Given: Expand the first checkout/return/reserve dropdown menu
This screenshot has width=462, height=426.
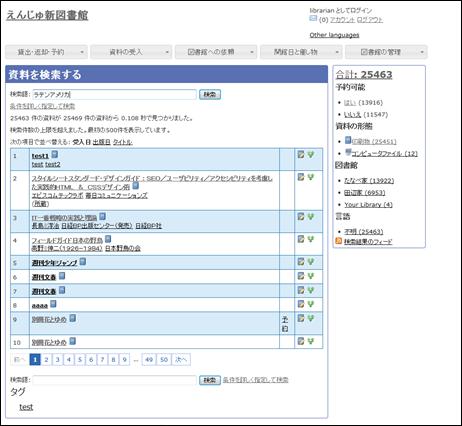Looking at the screenshot, I should point(47,52).
